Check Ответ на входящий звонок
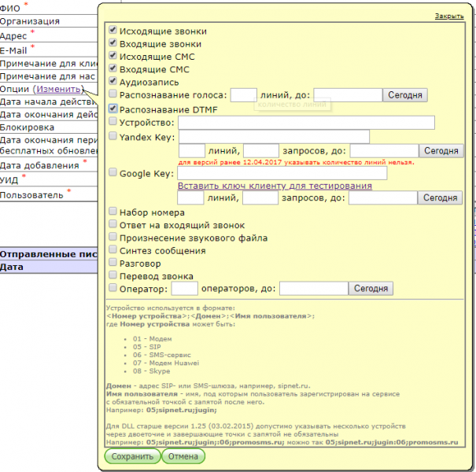Viewport: 476px width, 472px height. (113, 223)
